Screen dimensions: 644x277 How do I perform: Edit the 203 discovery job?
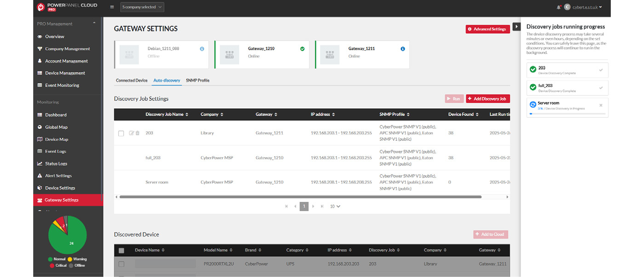[131, 133]
